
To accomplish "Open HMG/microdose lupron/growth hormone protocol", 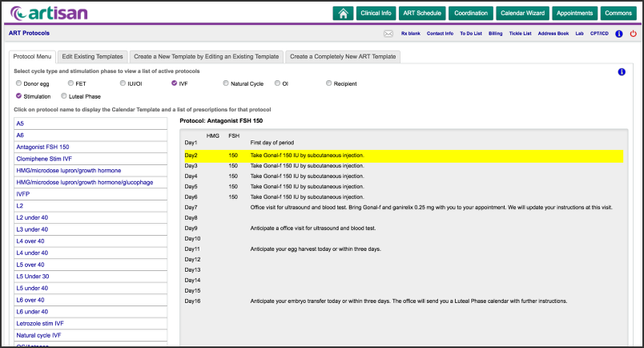I will click(x=91, y=170).
